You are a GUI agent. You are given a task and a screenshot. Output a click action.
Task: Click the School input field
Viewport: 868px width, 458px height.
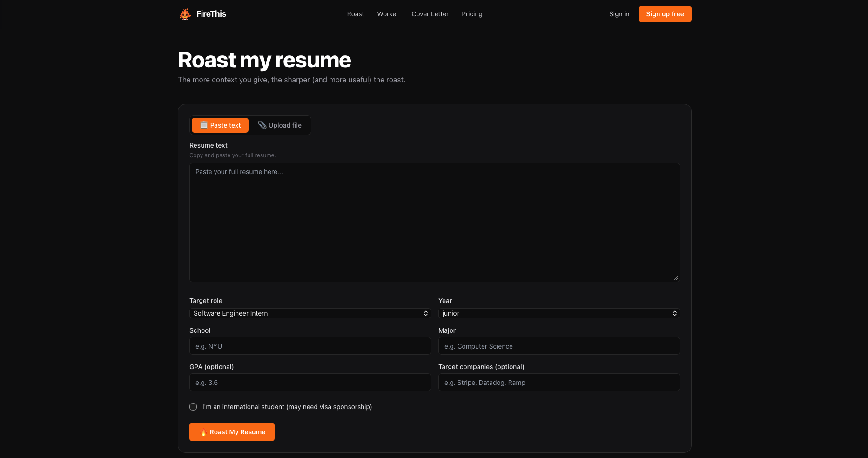pos(310,346)
